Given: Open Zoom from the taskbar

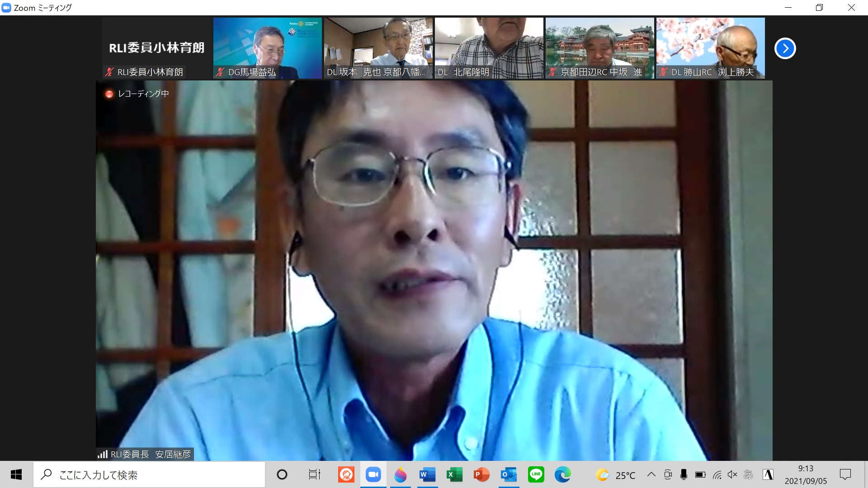Looking at the screenshot, I should click(x=373, y=474).
